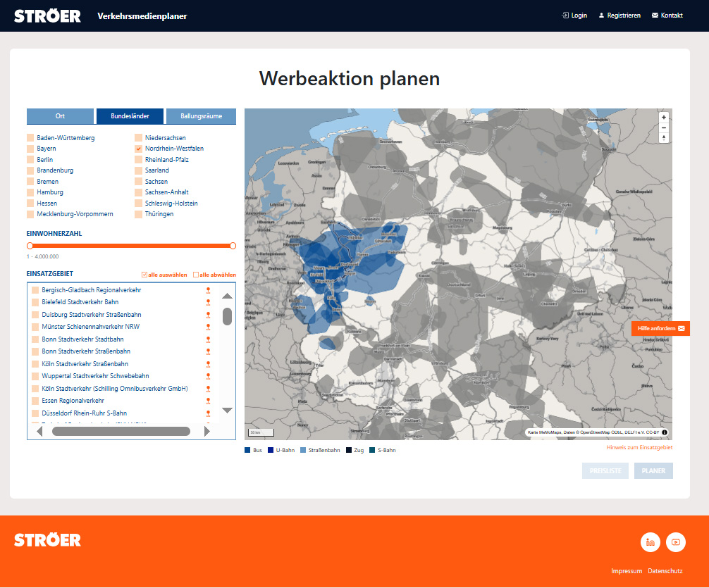
Task: Switch to the Bundesländer tab
Action: (130, 116)
